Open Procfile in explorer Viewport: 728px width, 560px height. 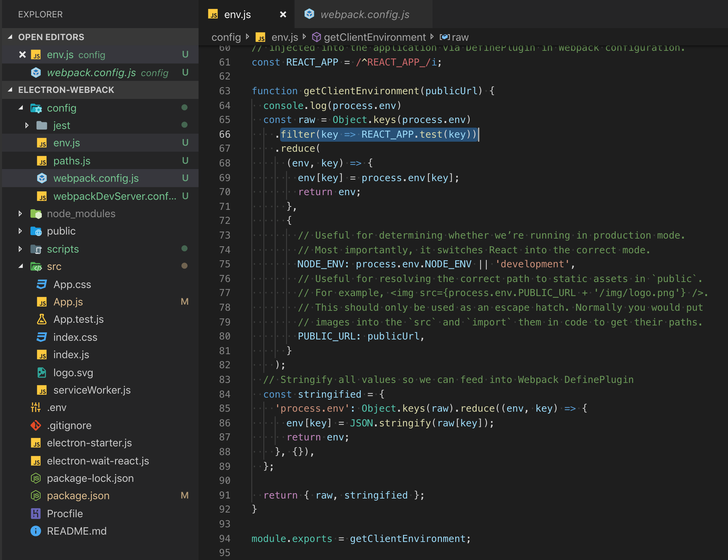pyautogui.click(x=100, y=514)
